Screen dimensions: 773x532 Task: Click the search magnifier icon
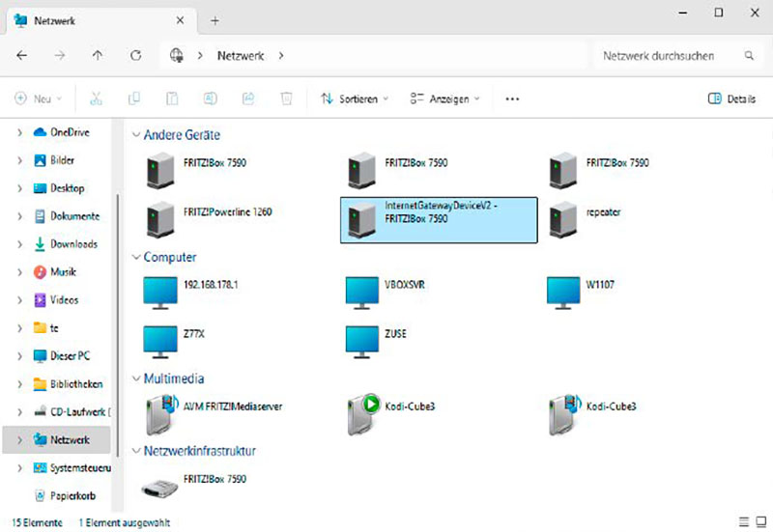pos(749,56)
